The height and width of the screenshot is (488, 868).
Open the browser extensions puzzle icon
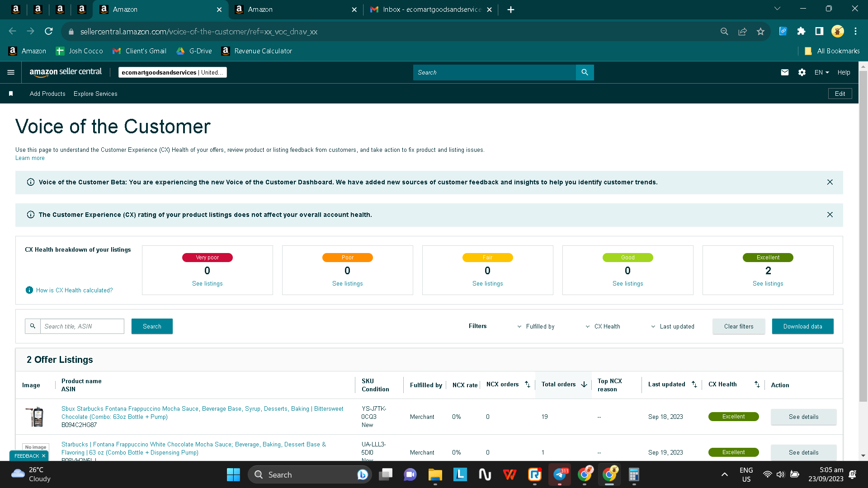[801, 31]
